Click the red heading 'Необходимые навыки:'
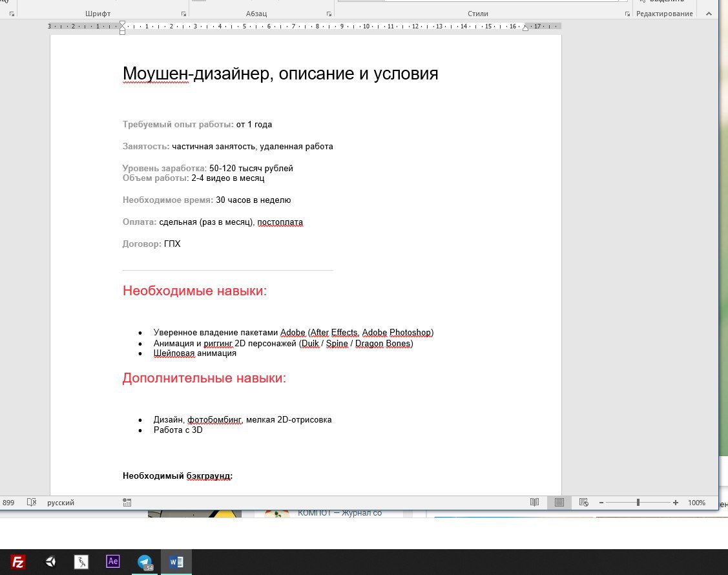 (x=194, y=291)
